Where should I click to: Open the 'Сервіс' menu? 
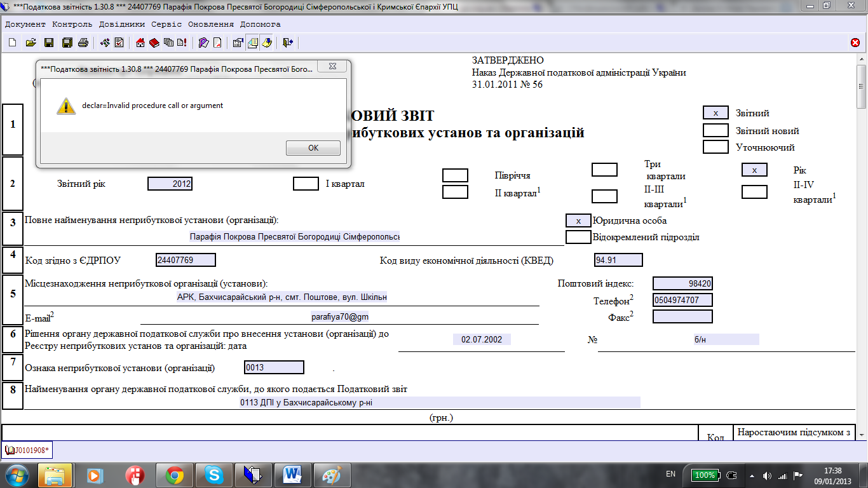[x=166, y=24]
